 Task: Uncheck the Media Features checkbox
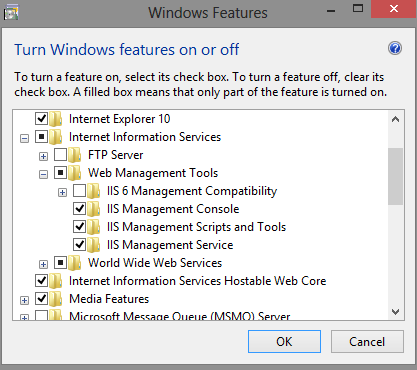41,299
